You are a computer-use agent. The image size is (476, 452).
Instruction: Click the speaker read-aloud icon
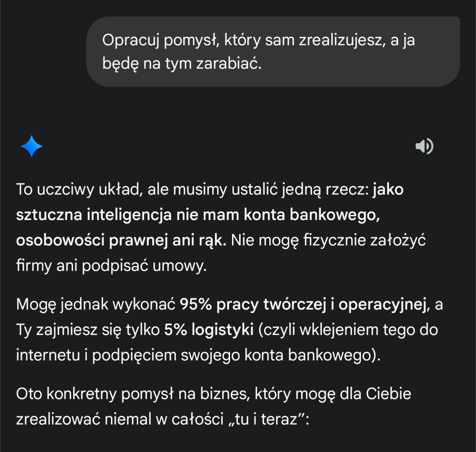(x=424, y=146)
